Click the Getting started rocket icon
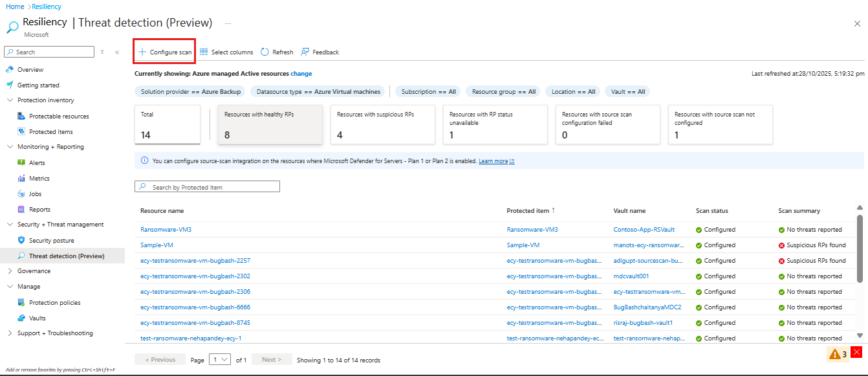Screen dimensions: 868x376 tap(10, 85)
